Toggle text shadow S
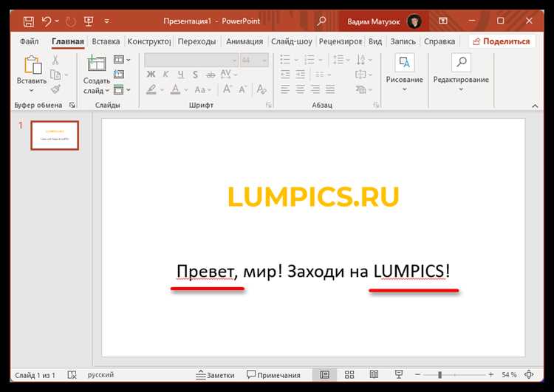The image size is (554, 392). click(x=195, y=75)
